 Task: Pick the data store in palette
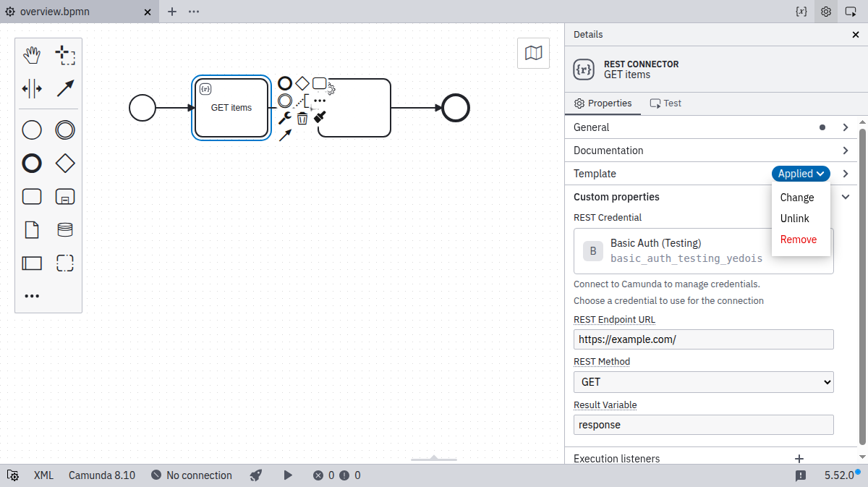pyautogui.click(x=65, y=230)
